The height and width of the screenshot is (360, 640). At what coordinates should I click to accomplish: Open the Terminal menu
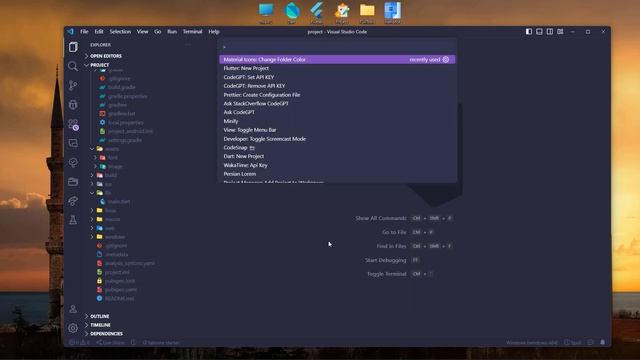point(192,31)
